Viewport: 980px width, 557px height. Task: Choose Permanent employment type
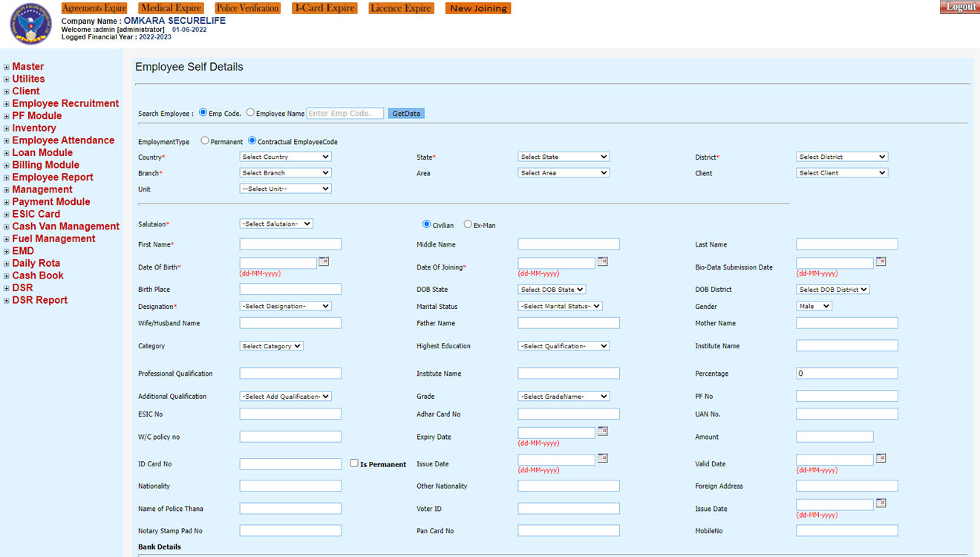click(205, 140)
